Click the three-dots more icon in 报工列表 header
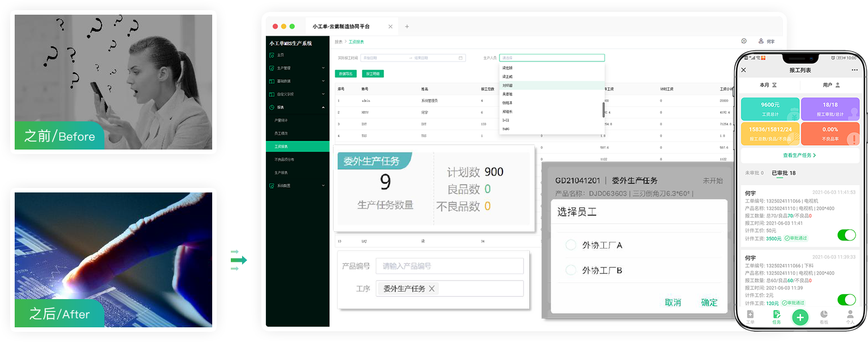 (x=854, y=70)
